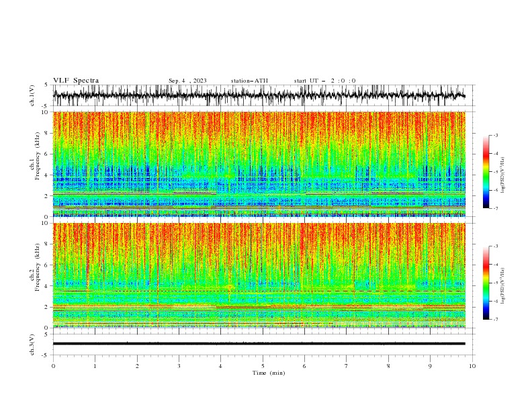Click the "10" tick at time axis end

point(472,366)
